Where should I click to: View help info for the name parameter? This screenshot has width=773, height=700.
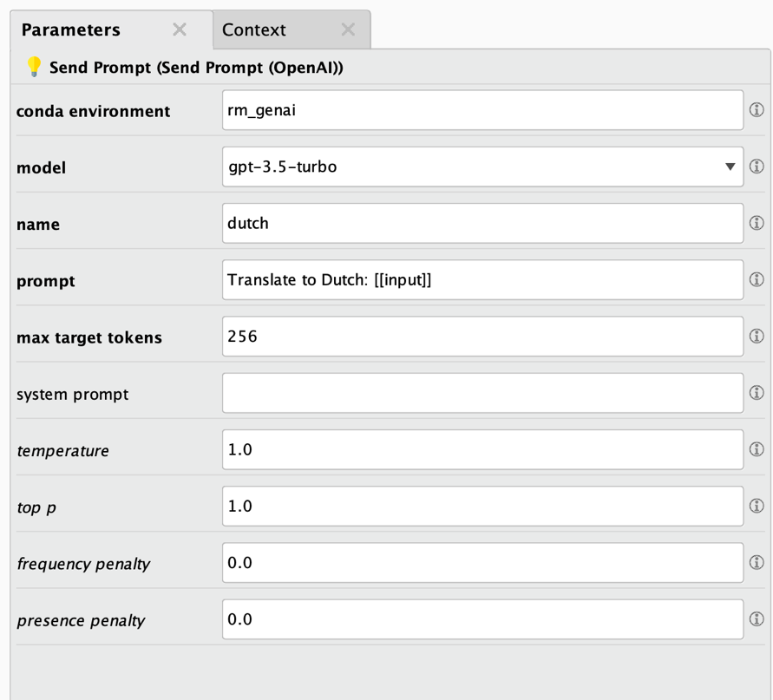coord(757,224)
